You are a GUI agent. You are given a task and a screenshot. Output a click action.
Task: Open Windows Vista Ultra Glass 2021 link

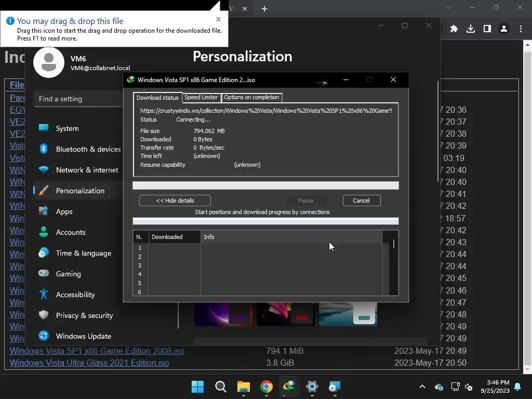(89, 363)
